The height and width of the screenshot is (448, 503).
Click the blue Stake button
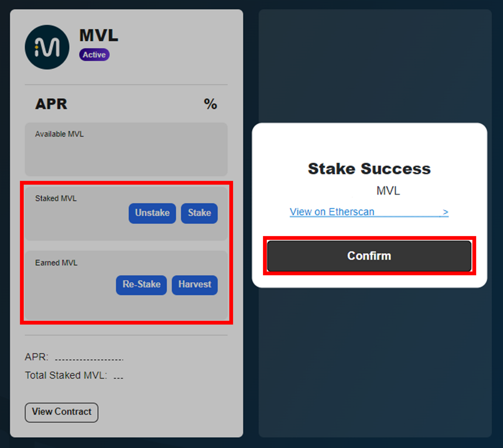coord(199,213)
